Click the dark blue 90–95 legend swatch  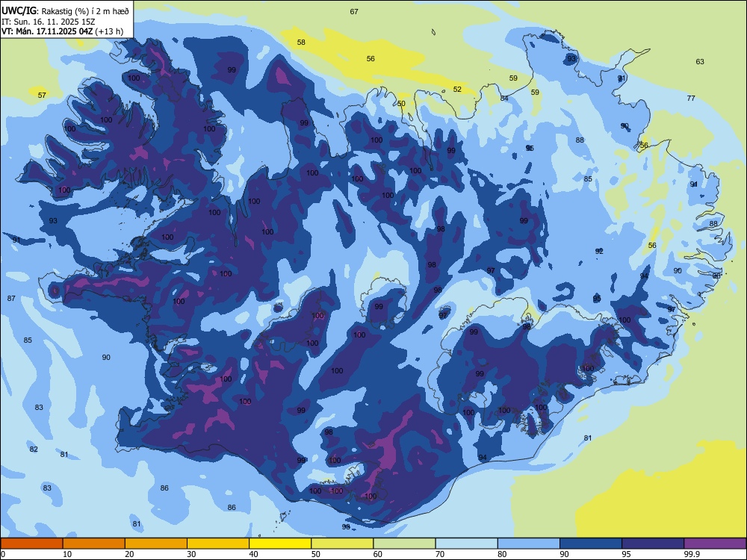tap(591, 544)
